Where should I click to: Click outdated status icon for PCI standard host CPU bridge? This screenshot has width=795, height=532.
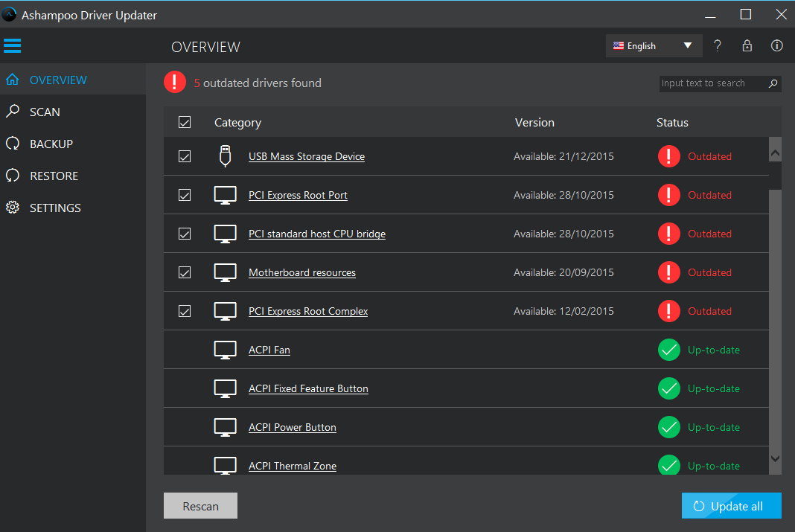point(668,234)
